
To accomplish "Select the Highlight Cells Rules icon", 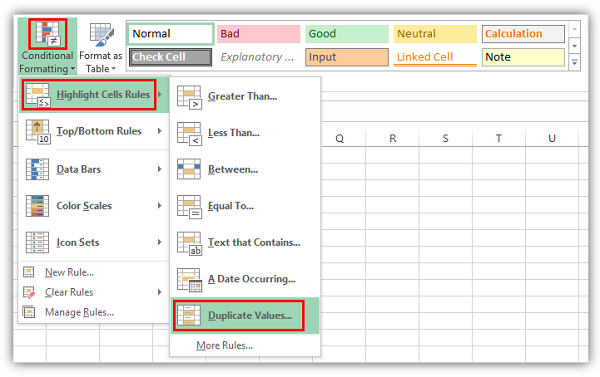I will click(38, 95).
